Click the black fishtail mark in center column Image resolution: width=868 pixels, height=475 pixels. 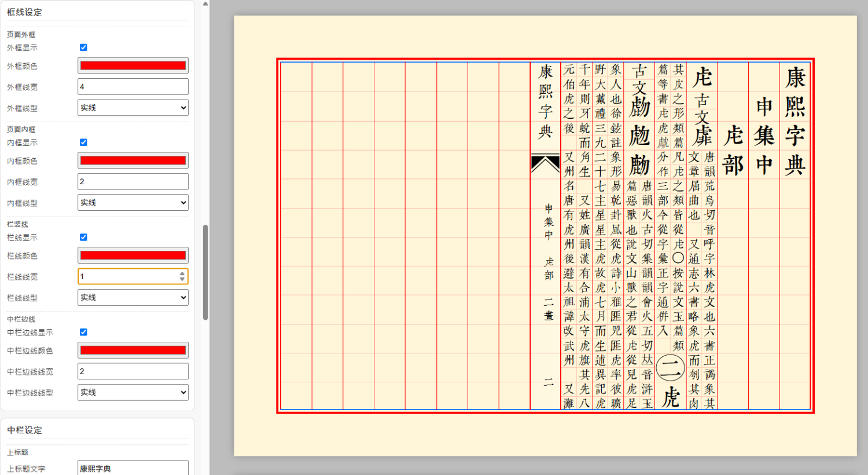(x=545, y=164)
